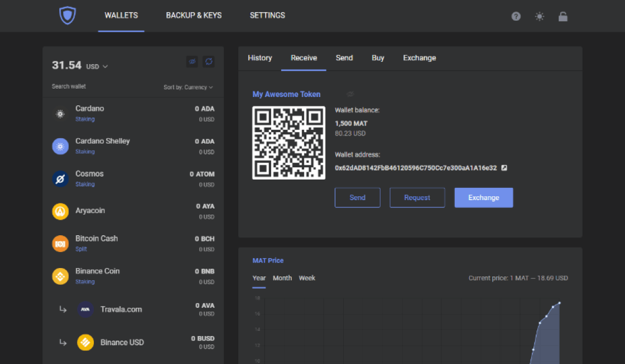Click the Current price 18.69 USD text
The height and width of the screenshot is (364, 625).
point(518,278)
